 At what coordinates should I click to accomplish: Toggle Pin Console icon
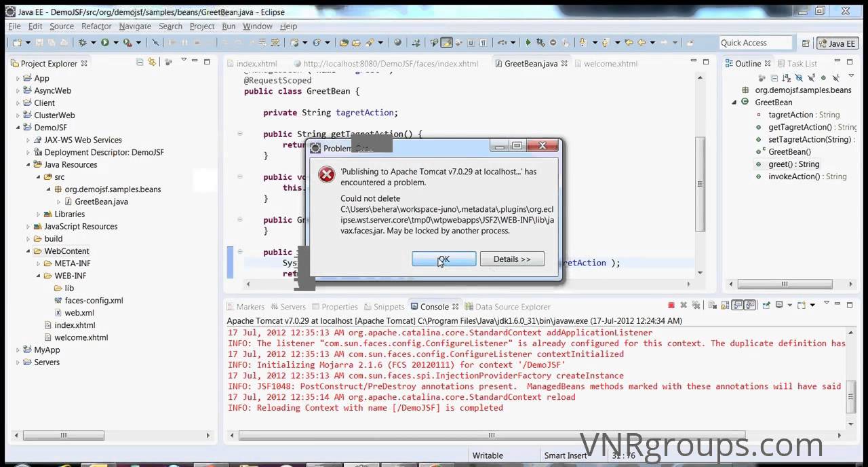[x=766, y=305]
